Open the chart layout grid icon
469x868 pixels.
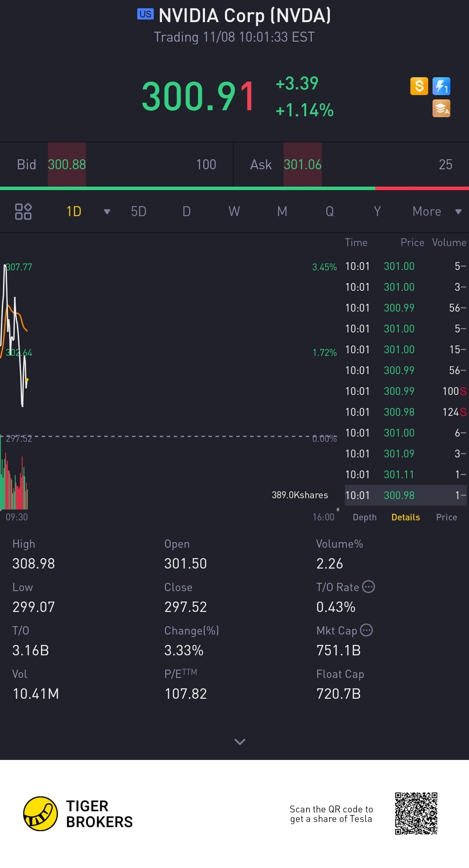23,211
